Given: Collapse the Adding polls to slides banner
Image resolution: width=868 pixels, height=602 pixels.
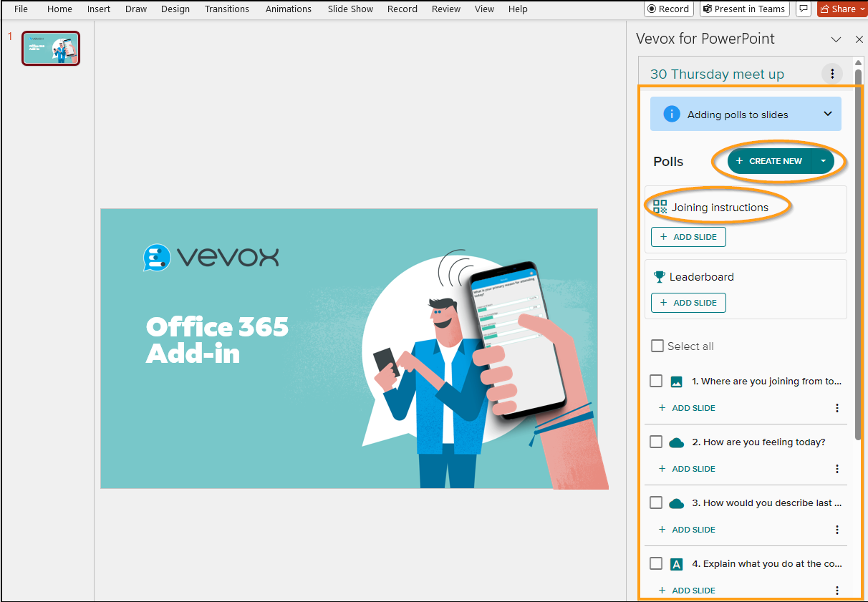Looking at the screenshot, I should tap(827, 113).
